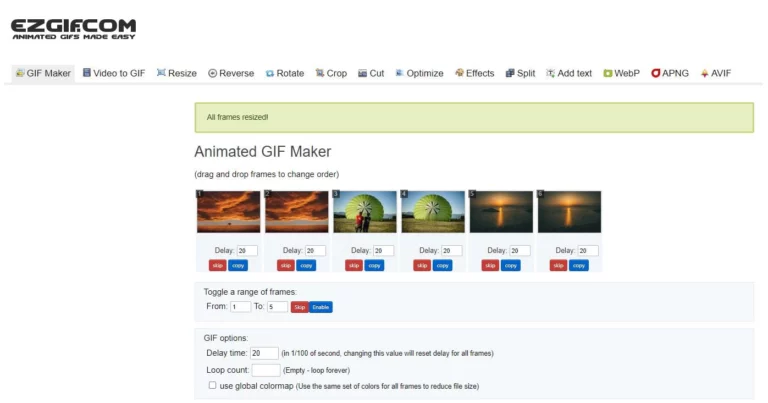This screenshot has width=768, height=403.
Task: Click the EZGIF.COM logo
Action: [73, 29]
